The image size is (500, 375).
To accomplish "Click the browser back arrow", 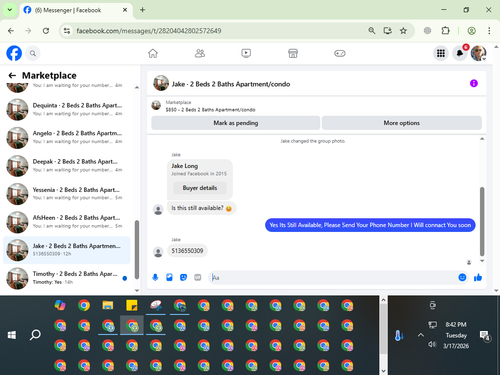I will pos(11,31).
